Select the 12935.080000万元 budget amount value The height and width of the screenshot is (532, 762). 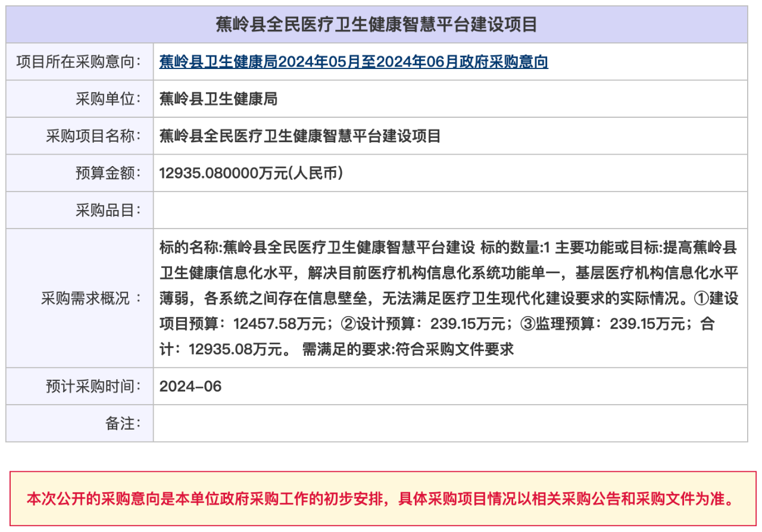(x=251, y=173)
